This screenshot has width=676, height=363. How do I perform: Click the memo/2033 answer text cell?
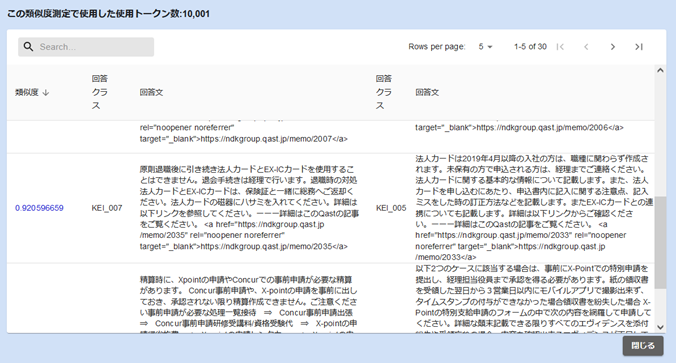[534, 208]
